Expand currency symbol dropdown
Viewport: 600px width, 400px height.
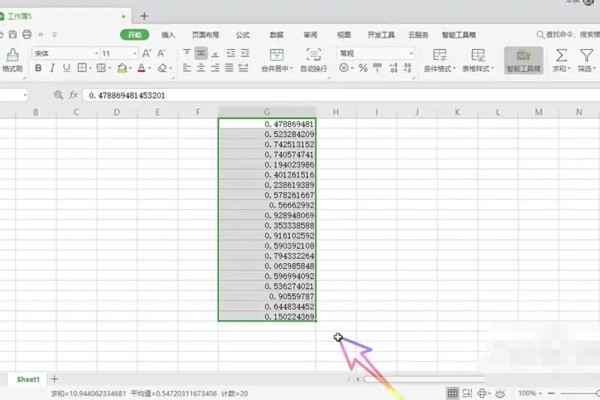tap(352, 69)
